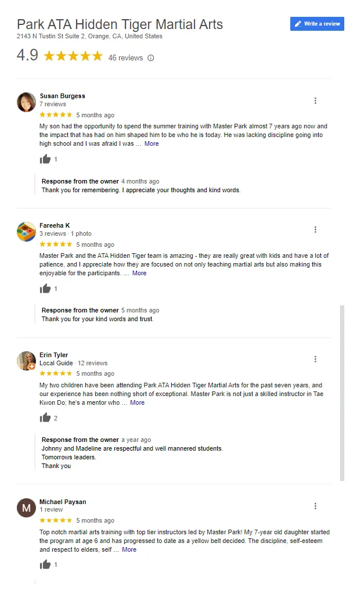Open the three-dot menu for Michael Paysan's review
Screen dimensions: 364x597
(315, 506)
